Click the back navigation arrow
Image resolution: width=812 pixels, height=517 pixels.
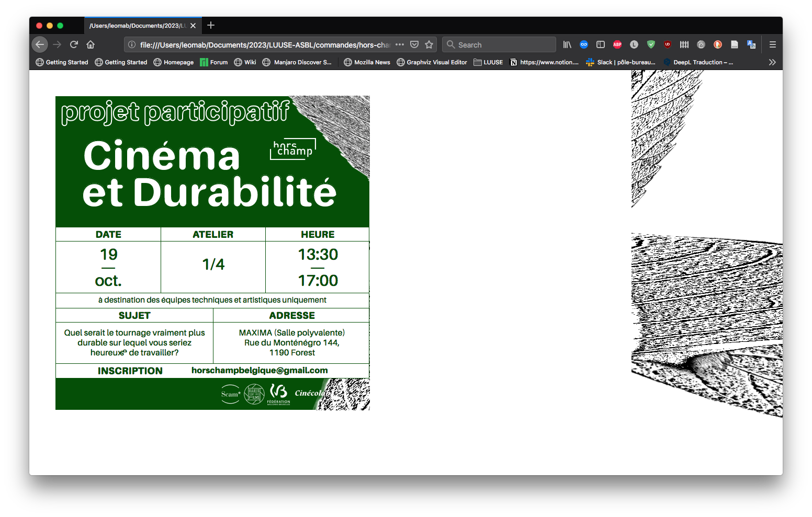tap(40, 44)
